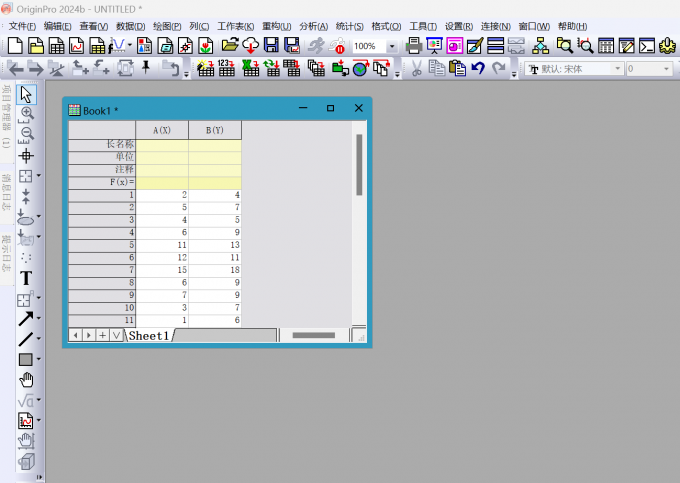Image resolution: width=680 pixels, height=483 pixels.
Task: Create a new workbook from the toolbar
Action: pos(56,46)
